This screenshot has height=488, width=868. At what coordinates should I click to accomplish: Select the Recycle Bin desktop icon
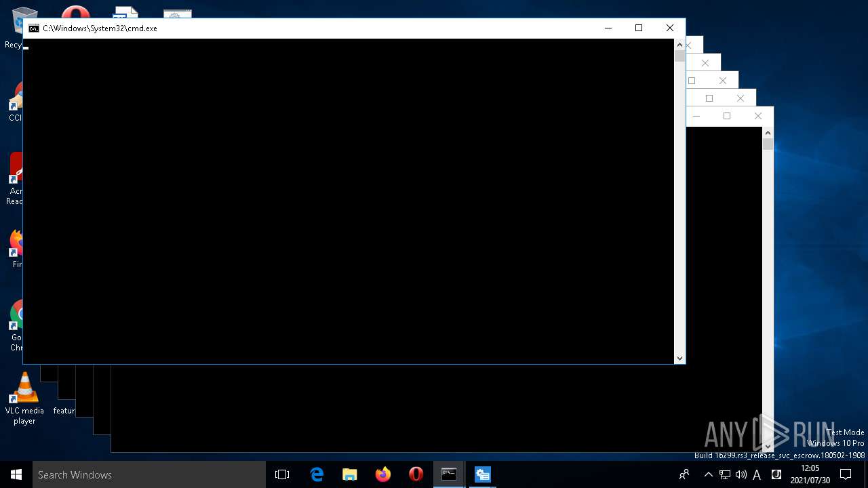(x=13, y=27)
